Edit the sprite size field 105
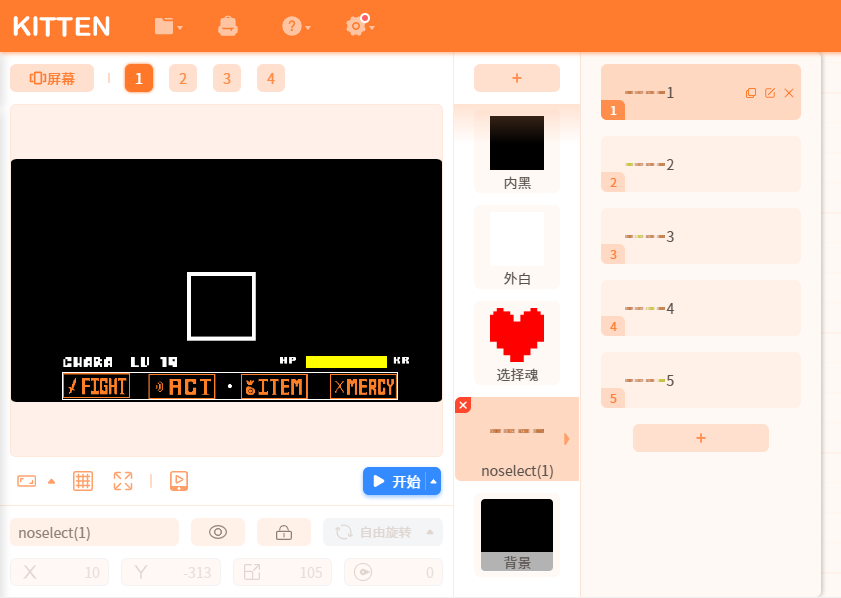 [283, 572]
